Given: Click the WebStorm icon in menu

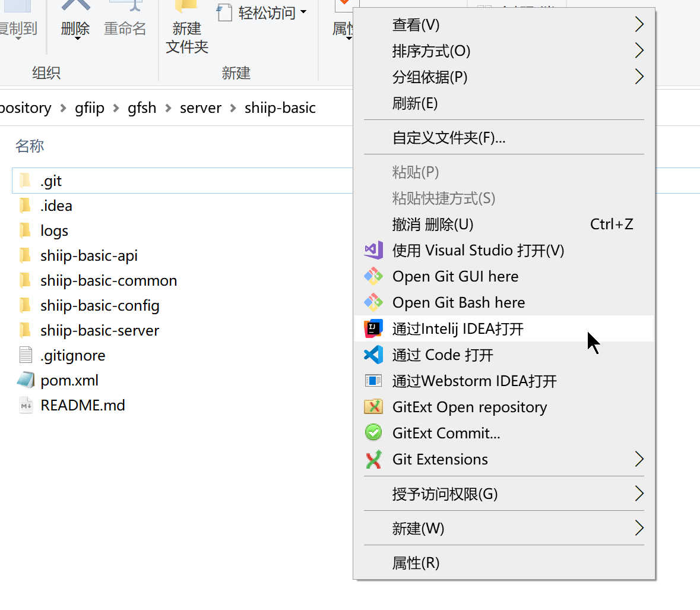Looking at the screenshot, I should [373, 381].
